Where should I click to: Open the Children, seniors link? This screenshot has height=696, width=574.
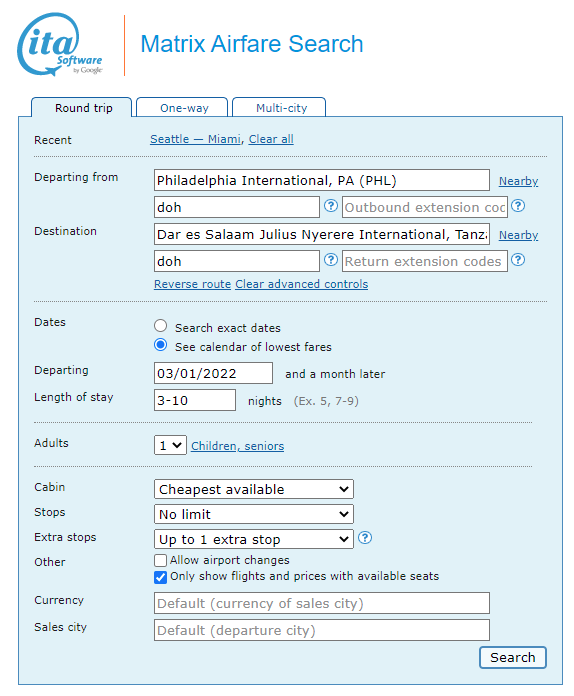click(x=238, y=446)
